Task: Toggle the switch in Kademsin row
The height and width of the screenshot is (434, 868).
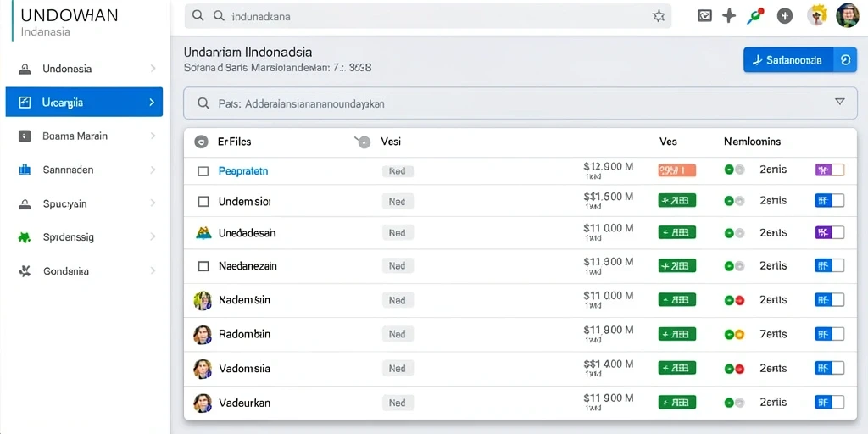Action: click(829, 300)
